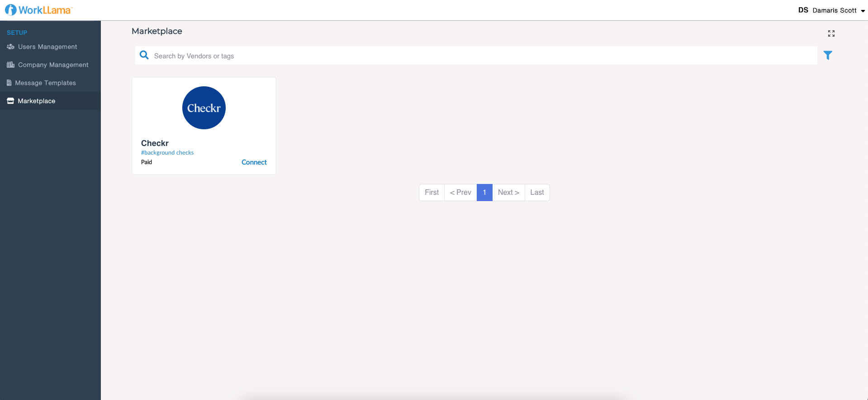Toggle fullscreen with the expand icon

[831, 33]
